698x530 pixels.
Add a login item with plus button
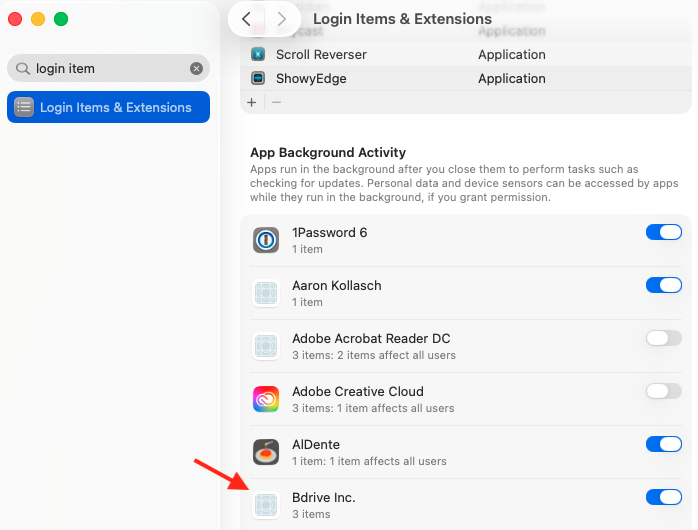point(251,102)
